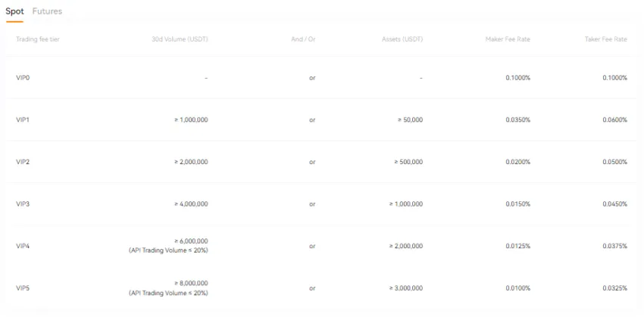Select the VIP0 tier row label
Screen dimensions: 644x317
pos(23,78)
